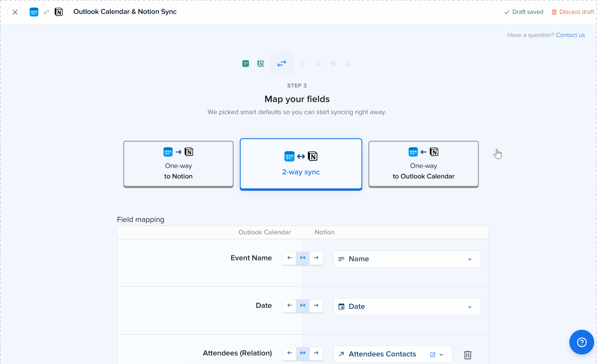The width and height of the screenshot is (597, 364).
Task: Go to the rules step icon after the funnel
Action: [x=318, y=64]
